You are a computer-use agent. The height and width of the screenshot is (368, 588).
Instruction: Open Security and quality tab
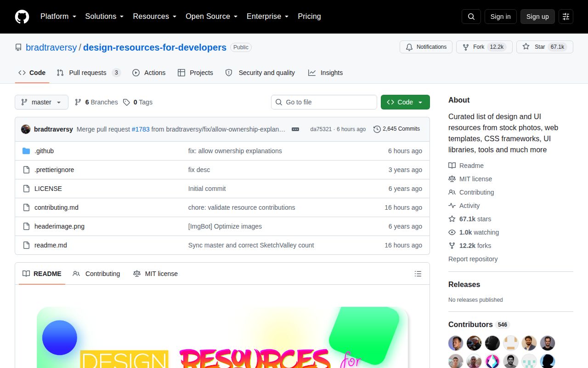click(260, 73)
